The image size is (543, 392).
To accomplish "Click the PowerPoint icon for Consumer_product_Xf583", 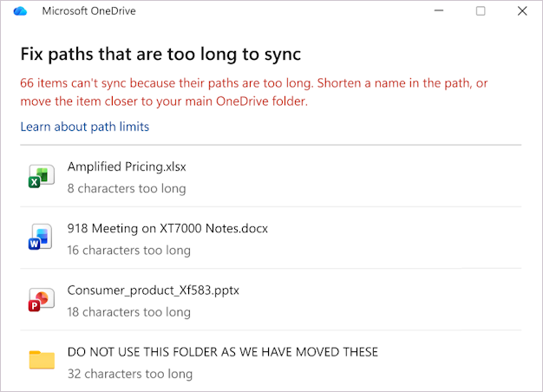I will 42,299.
